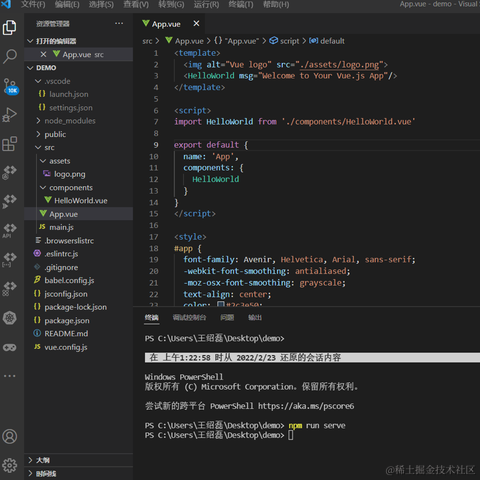Screen dimensions: 480x480
Task: Click the gamepad icon in activity bar
Action: (10, 347)
